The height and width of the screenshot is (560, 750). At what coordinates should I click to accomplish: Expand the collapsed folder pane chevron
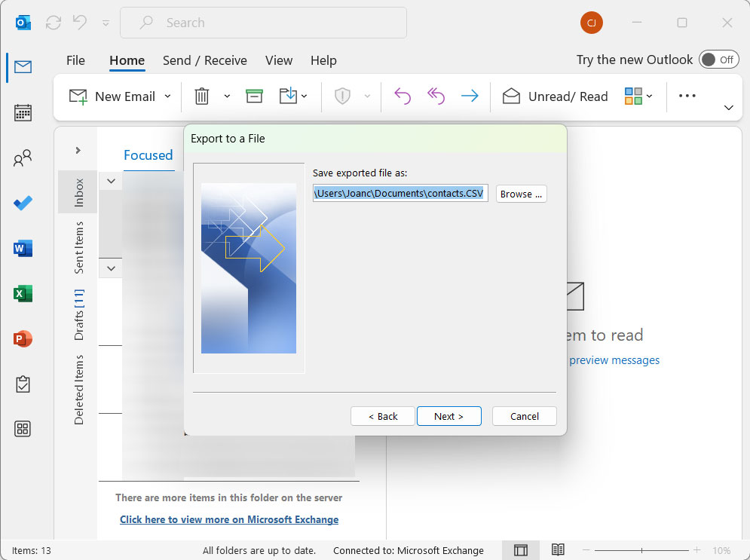78,151
